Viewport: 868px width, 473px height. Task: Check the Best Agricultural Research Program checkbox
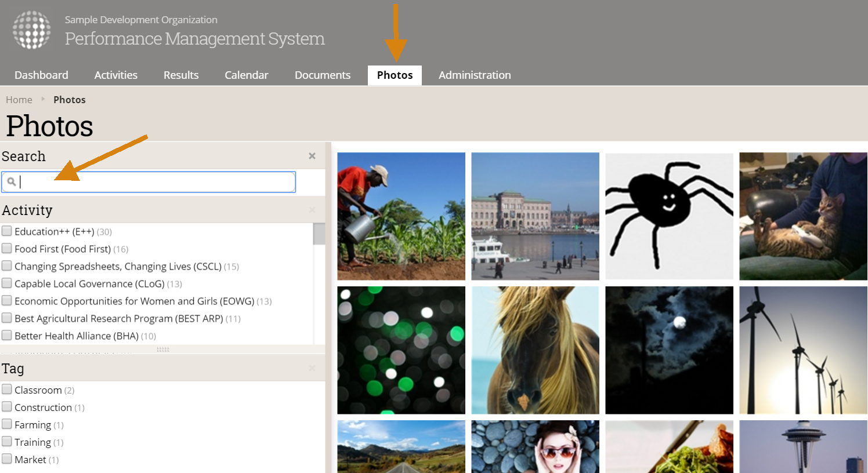pyautogui.click(x=7, y=318)
